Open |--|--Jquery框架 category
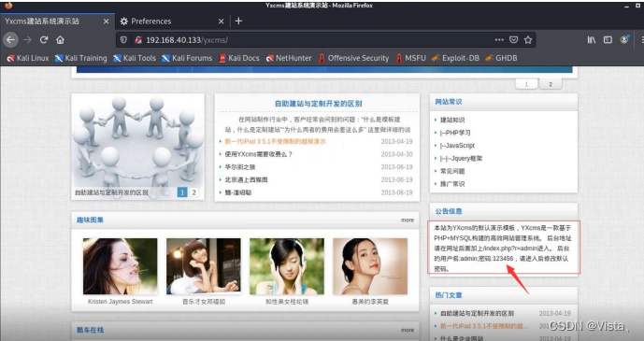 (x=461, y=159)
